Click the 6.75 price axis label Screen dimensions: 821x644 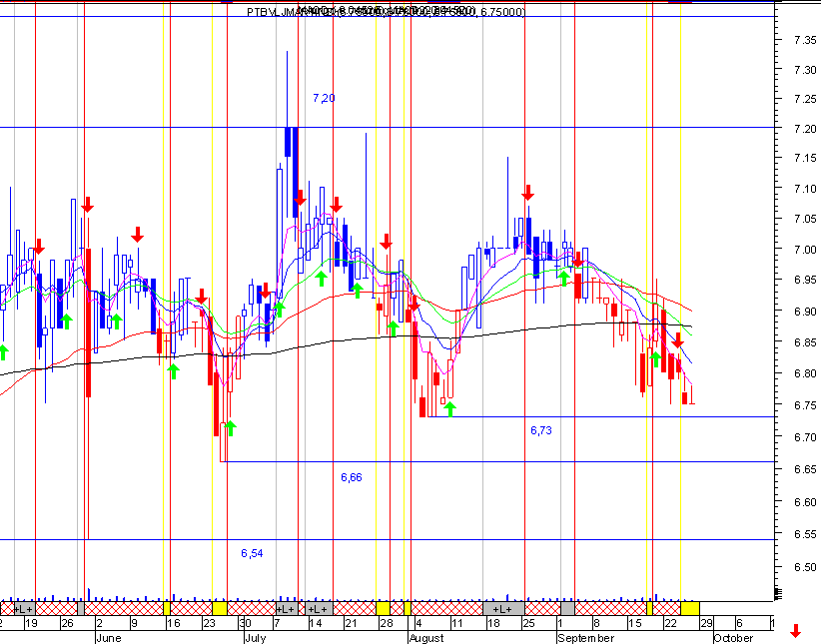coord(805,405)
